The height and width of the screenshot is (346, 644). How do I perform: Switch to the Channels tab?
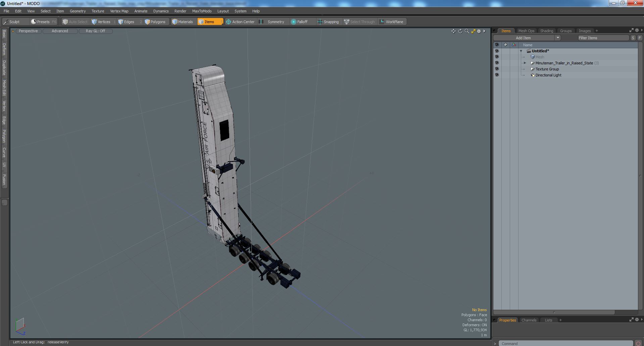(x=529, y=320)
